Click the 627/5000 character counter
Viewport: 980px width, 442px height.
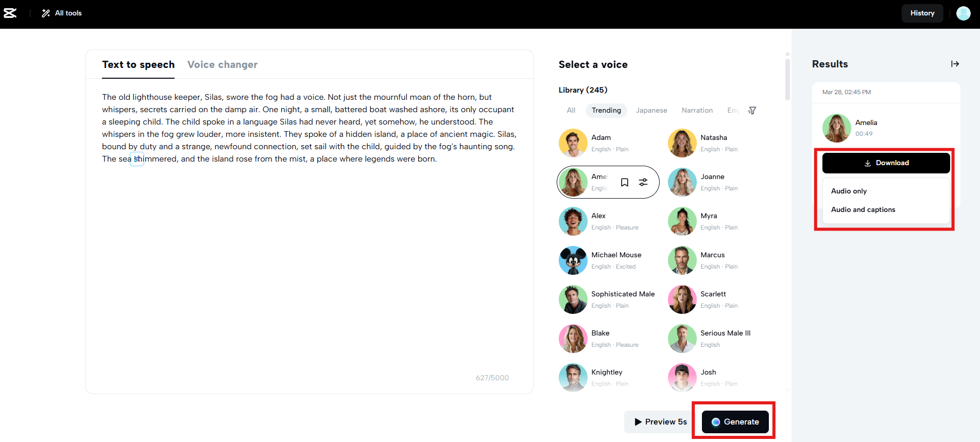(x=492, y=378)
